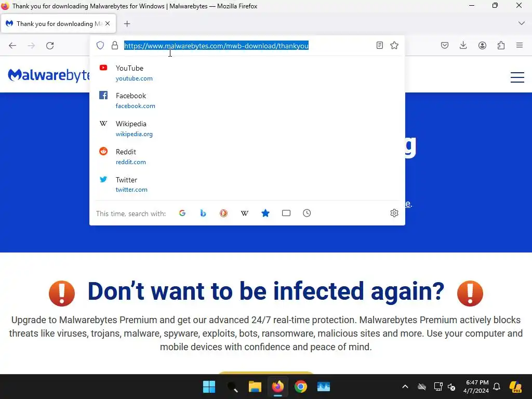Open search settings gear icon
The image size is (532, 399).
point(394,213)
